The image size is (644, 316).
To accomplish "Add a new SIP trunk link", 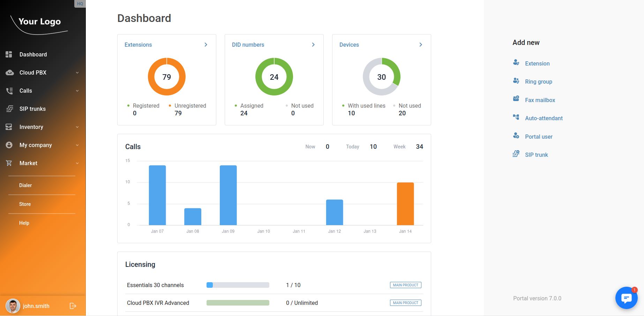I will 536,155.
